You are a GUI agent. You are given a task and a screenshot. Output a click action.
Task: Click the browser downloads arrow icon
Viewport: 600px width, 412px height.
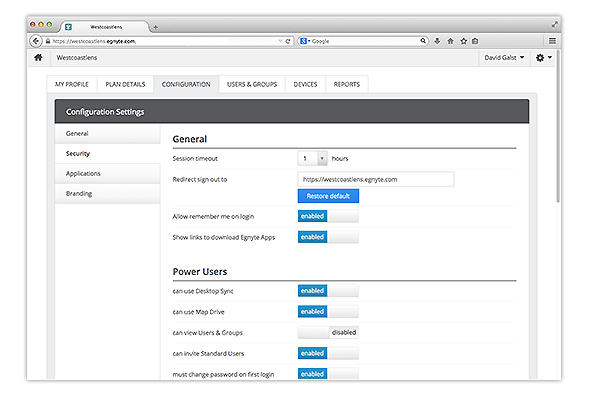pos(437,41)
